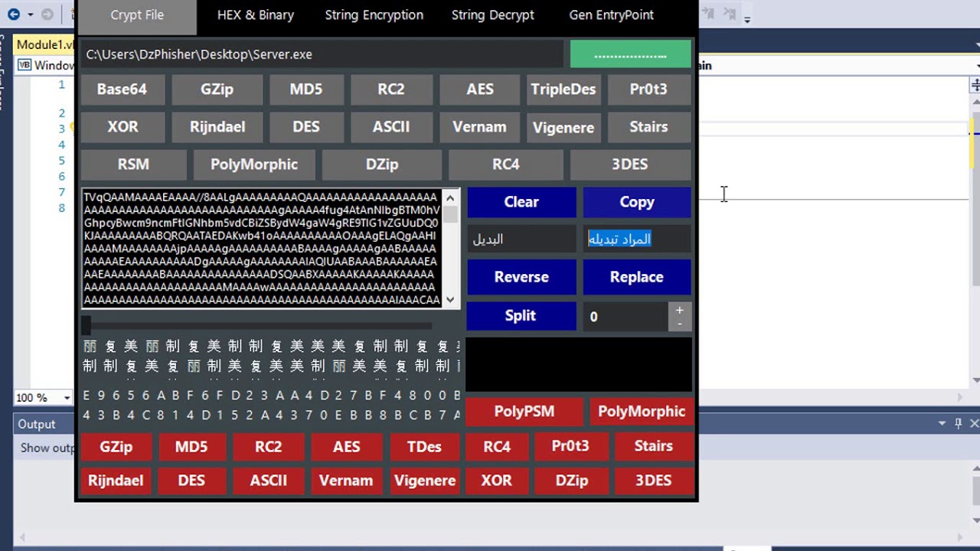Click the red PolyPSM button
The image size is (980, 551).
(x=524, y=412)
